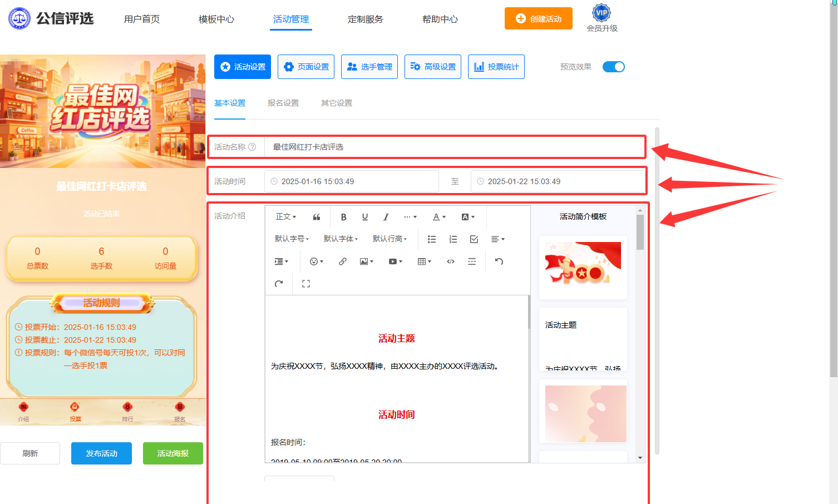Select the pink gradient template thumbnail
Screen dimensions: 838x504
[583, 411]
